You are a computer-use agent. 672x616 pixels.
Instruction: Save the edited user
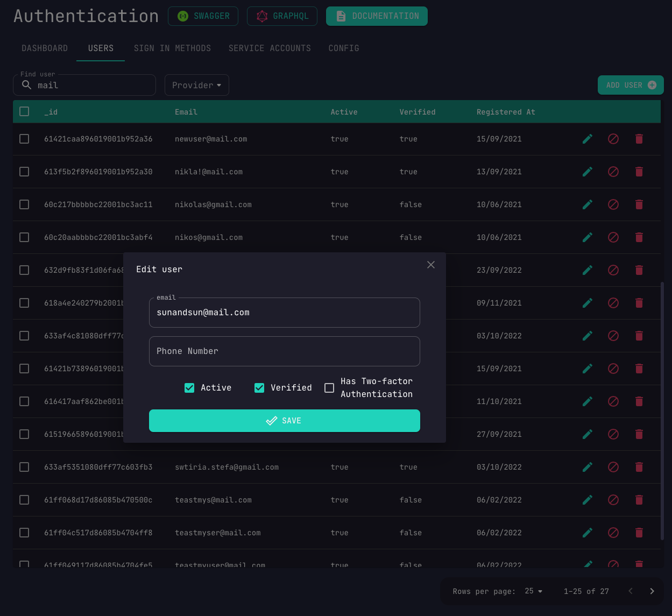click(x=285, y=421)
